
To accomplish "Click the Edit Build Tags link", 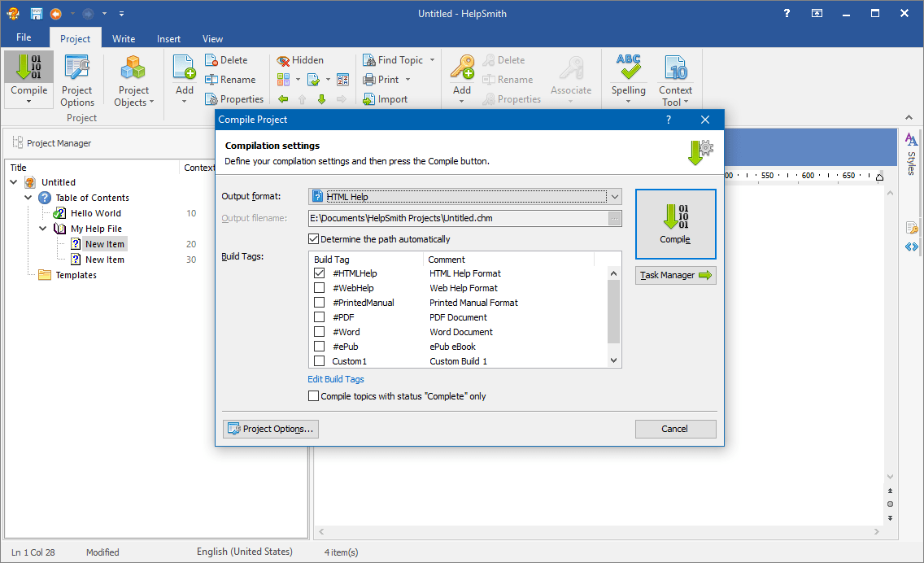I will [x=336, y=379].
